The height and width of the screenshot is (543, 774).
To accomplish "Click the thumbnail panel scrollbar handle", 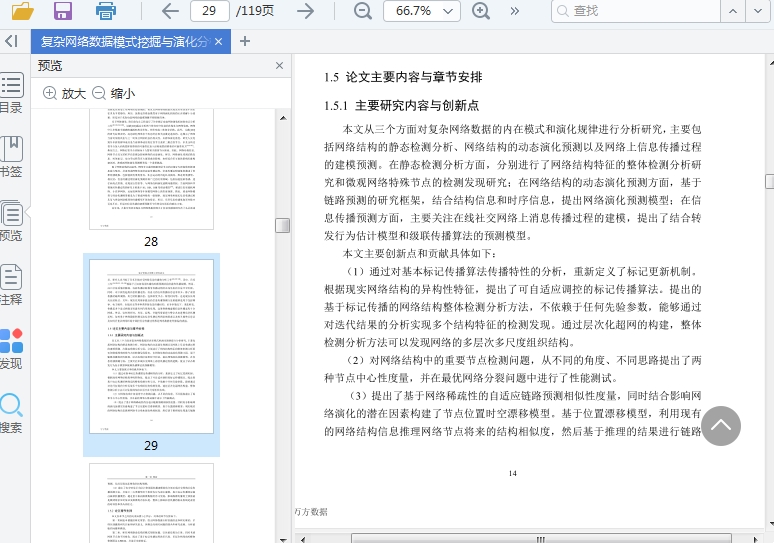I will pyautogui.click(x=283, y=225).
